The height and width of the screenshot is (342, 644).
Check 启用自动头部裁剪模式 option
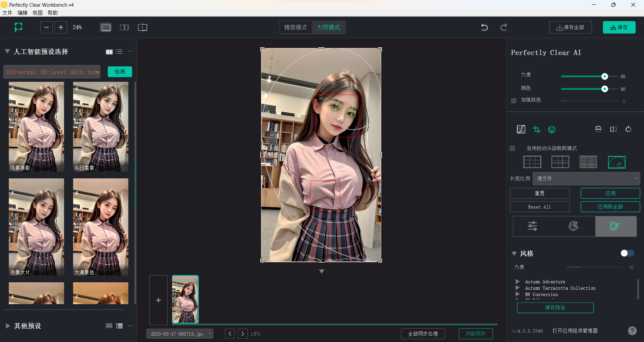(513, 148)
